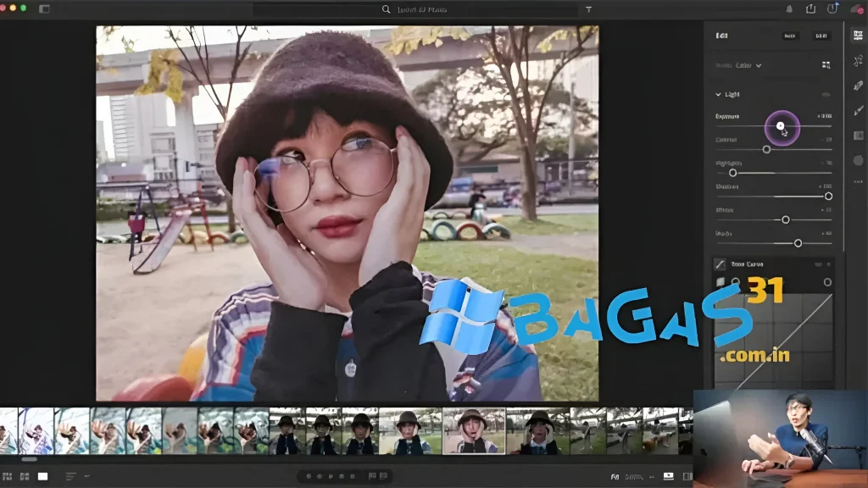Click the Edit panel title
Image resolution: width=868 pixels, height=488 pixels.
[721, 36]
